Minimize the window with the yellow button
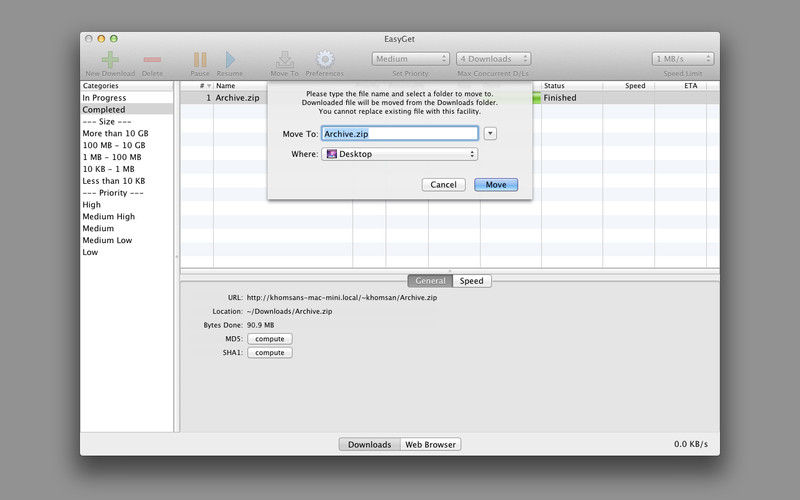 [101, 39]
